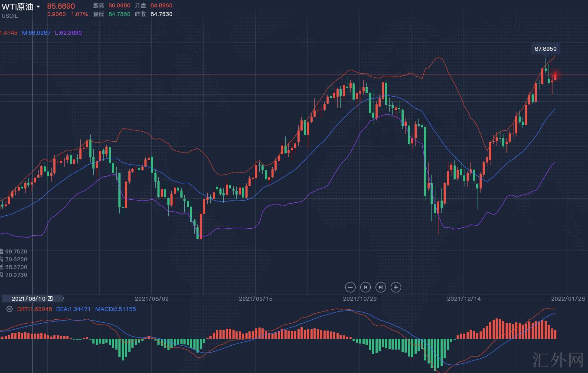Select the current price 85.6690

click(x=61, y=6)
